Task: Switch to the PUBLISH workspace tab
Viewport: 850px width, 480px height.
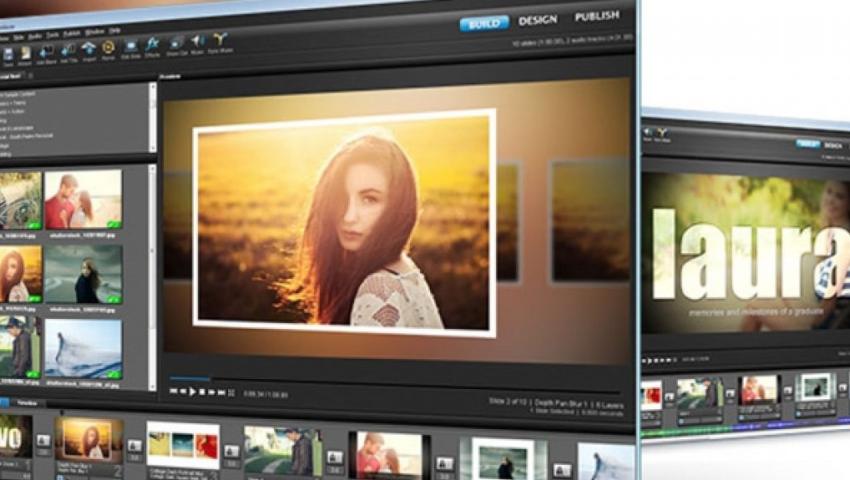Action: 596,16
